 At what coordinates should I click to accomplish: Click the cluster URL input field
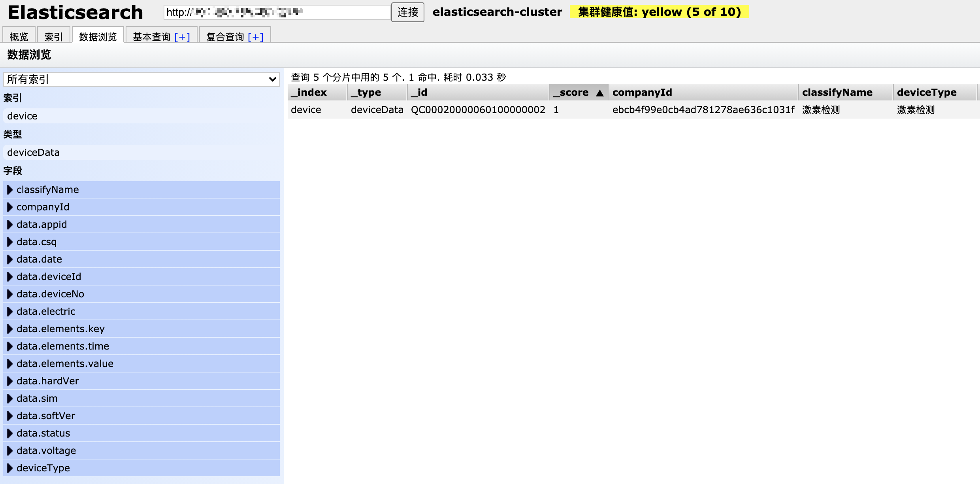tap(277, 12)
